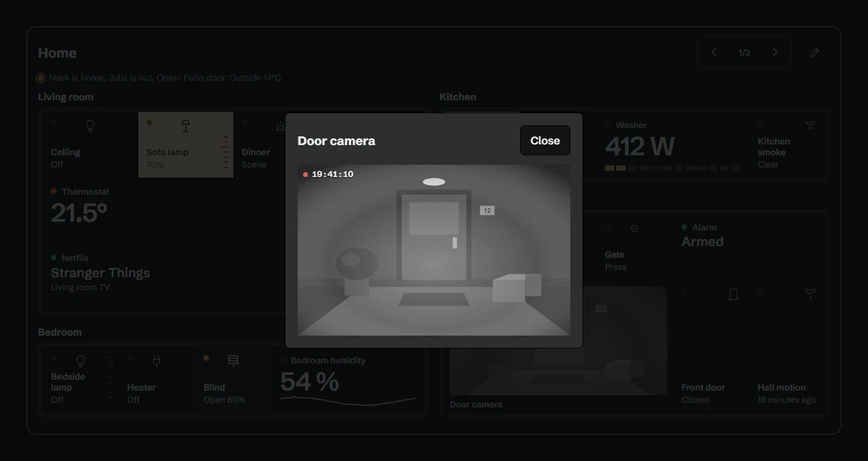
Task: Adjust the Bedside lamp brightness slider
Action: point(111,380)
